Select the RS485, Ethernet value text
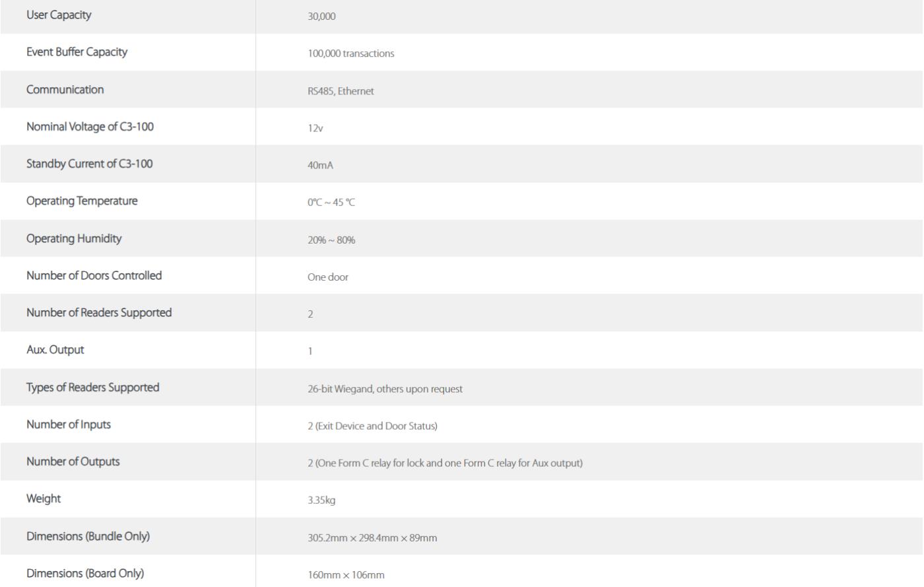 (x=341, y=91)
